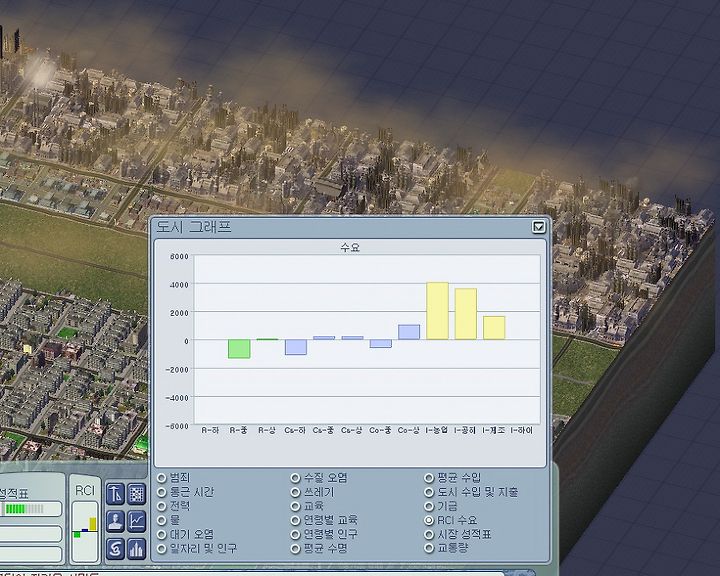Select the 기금 graph option

[x=429, y=506]
